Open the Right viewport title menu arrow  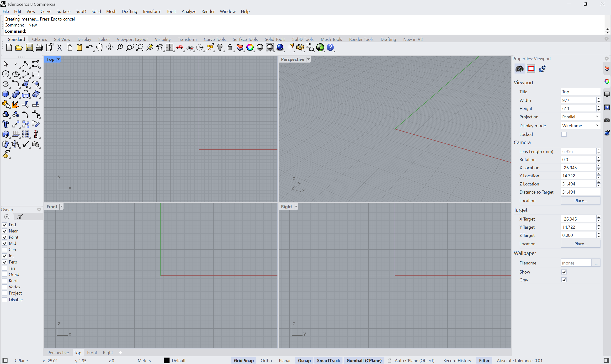click(296, 206)
